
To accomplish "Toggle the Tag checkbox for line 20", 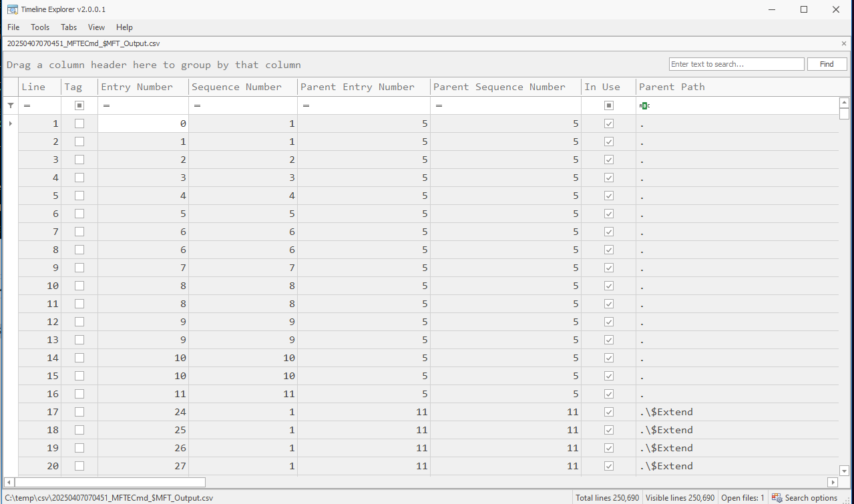I will pyautogui.click(x=79, y=466).
